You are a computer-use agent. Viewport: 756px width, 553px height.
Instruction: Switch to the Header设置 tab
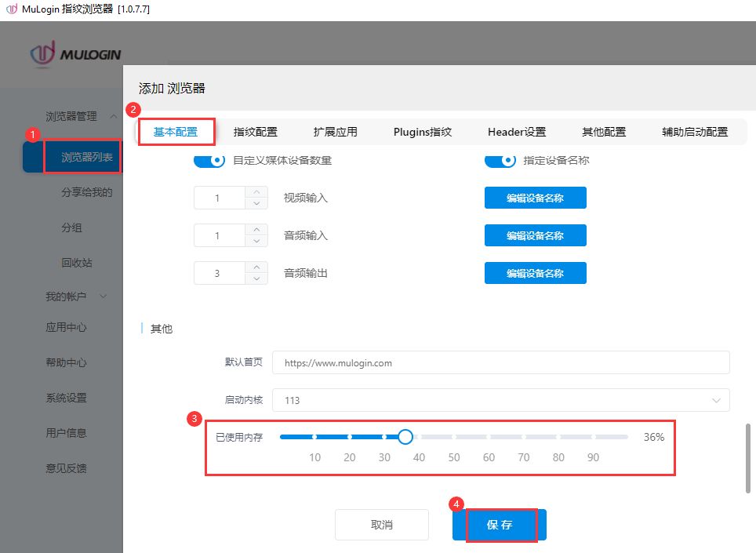[517, 132]
